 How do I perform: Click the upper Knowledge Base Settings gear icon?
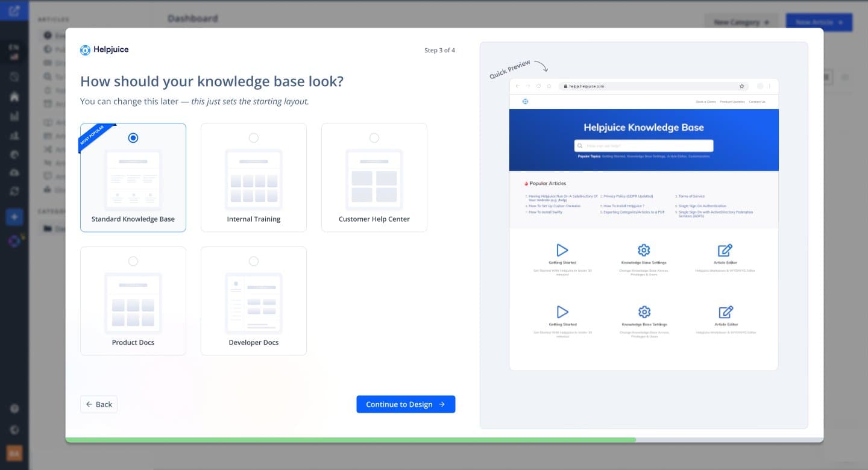pos(644,250)
